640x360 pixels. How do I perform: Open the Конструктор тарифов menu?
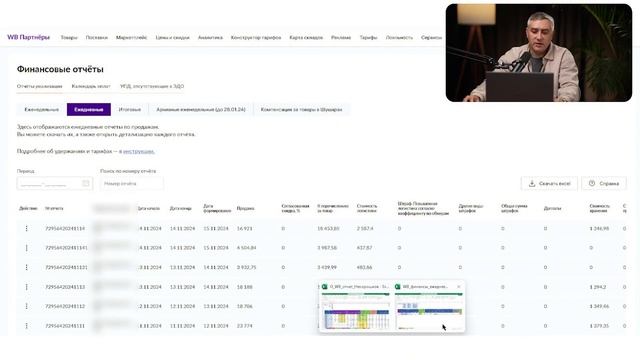(256, 38)
